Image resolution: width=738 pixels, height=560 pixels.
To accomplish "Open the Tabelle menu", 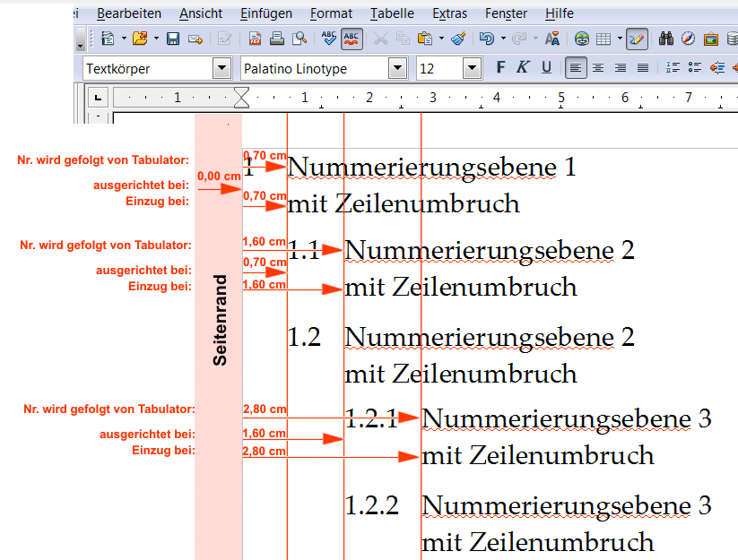I will 392,13.
